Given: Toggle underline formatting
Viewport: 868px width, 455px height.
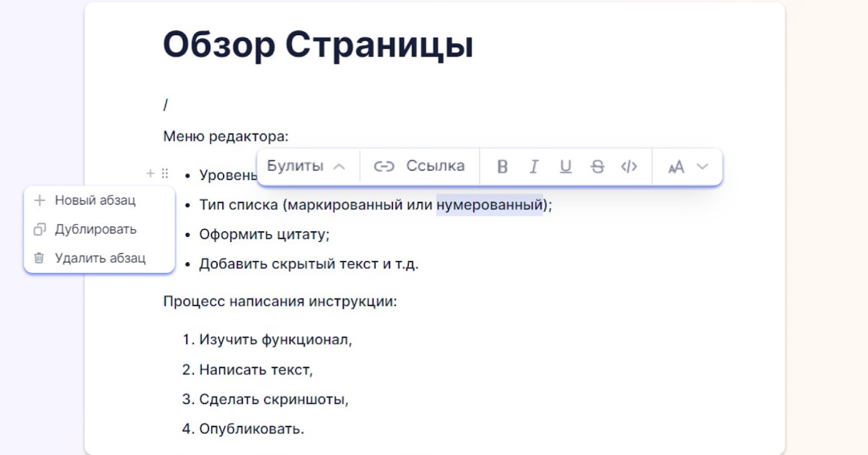Looking at the screenshot, I should [x=565, y=166].
